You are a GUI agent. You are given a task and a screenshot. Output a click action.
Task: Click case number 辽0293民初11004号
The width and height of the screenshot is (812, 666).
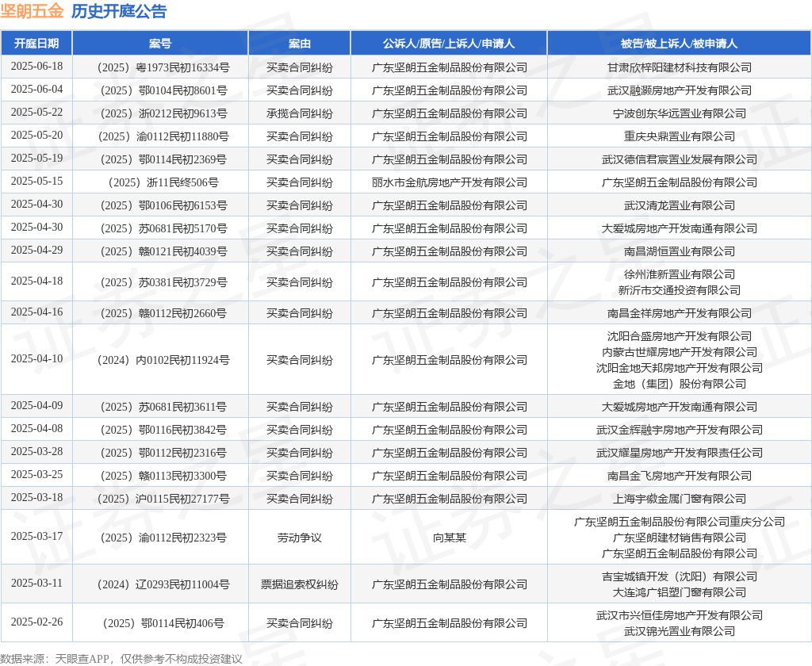[163, 584]
